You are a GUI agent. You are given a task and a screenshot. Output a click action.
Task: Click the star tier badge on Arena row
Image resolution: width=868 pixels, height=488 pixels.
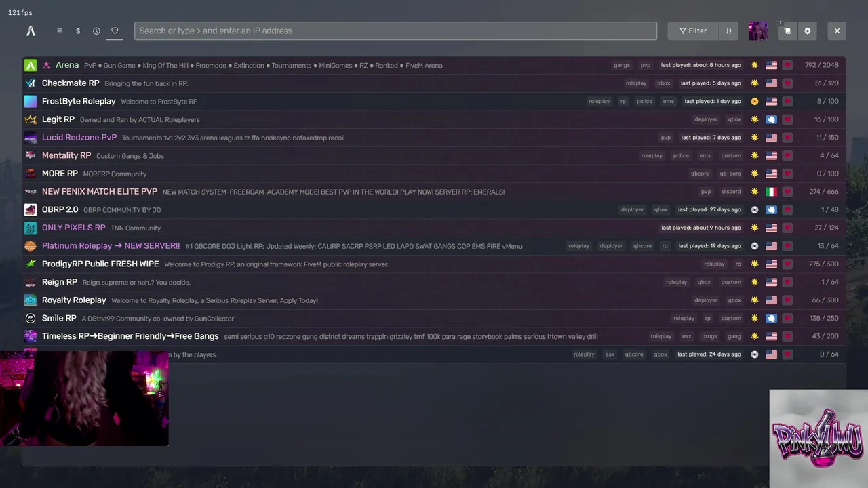(x=755, y=65)
